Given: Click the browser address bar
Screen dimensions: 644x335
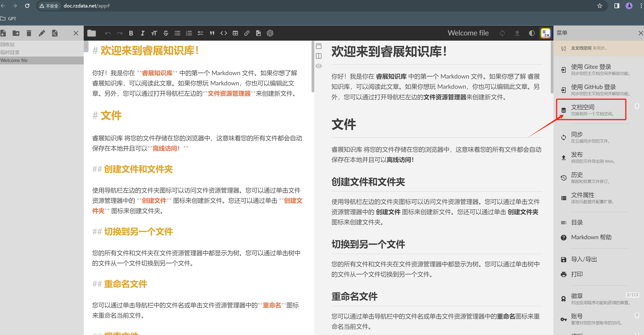Looking at the screenshot, I should pos(86,5).
